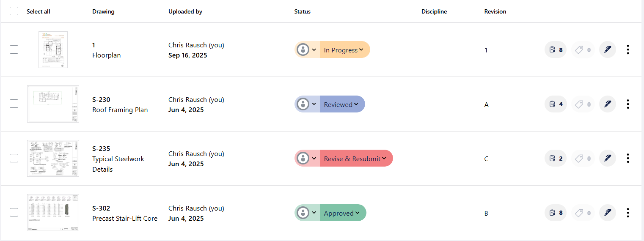Click the task clipboard badge for S-302

pos(555,213)
